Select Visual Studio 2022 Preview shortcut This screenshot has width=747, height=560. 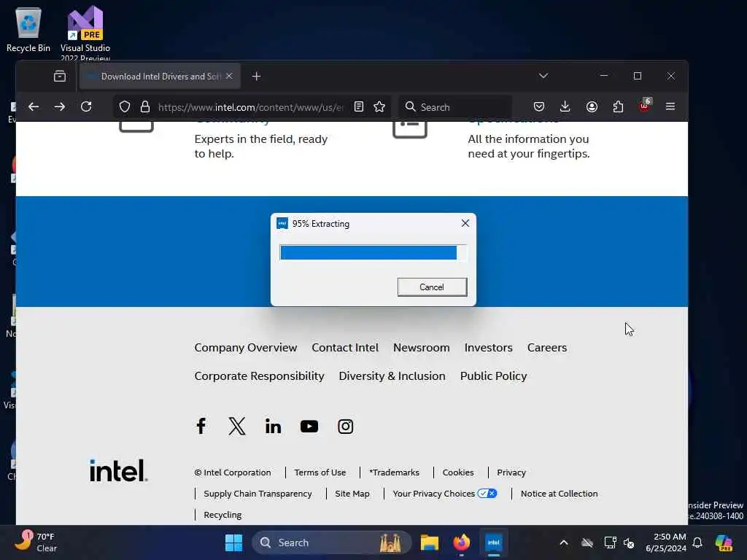85,32
